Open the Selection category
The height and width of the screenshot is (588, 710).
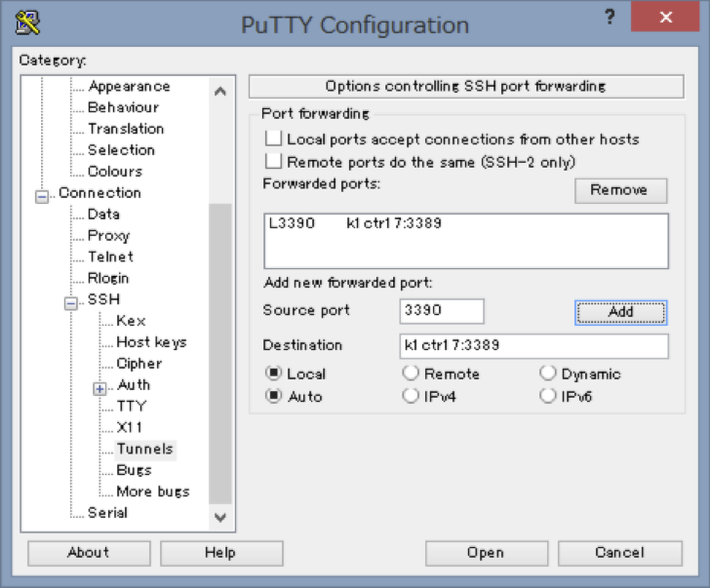121,150
